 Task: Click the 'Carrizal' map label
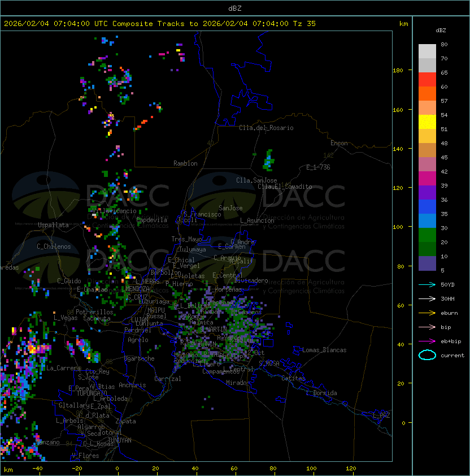click(x=167, y=379)
